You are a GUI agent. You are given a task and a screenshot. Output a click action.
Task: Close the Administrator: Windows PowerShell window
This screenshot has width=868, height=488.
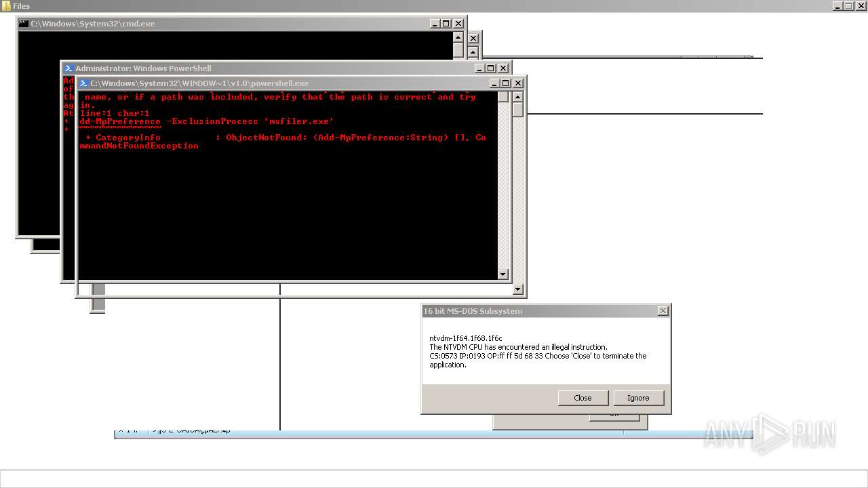pos(503,68)
